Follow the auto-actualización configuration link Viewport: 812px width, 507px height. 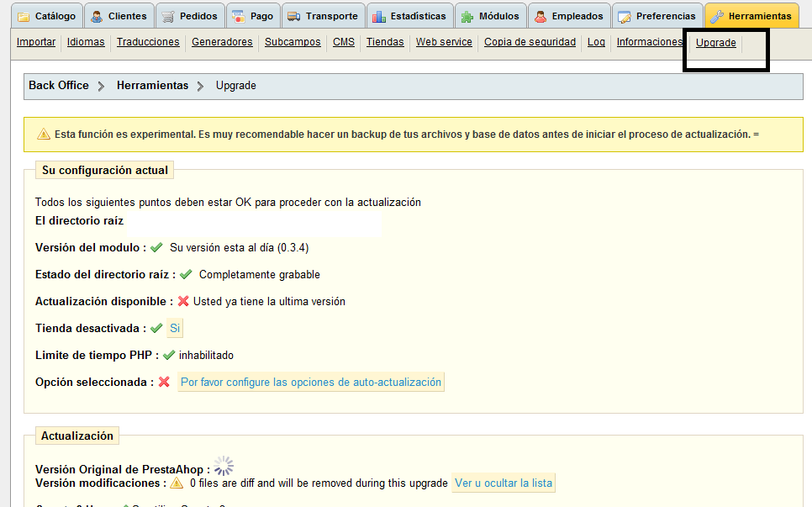pyautogui.click(x=310, y=381)
